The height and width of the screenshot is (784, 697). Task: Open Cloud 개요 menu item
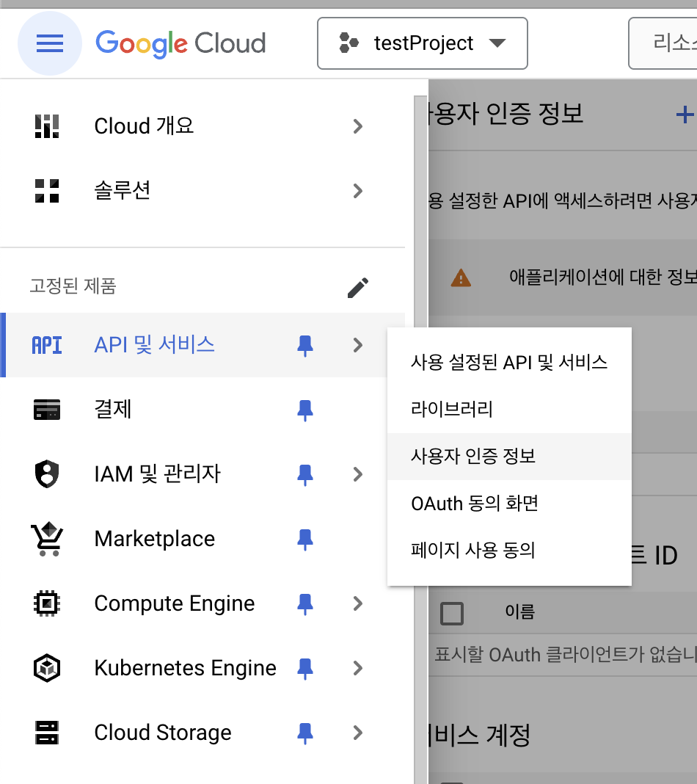[202, 126]
